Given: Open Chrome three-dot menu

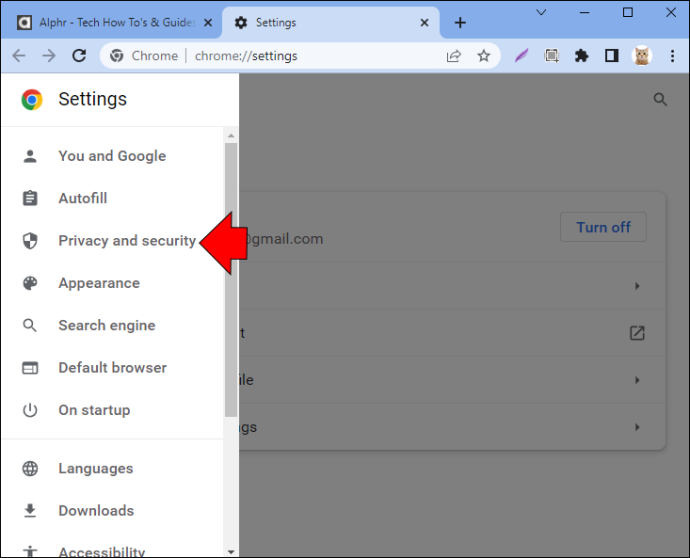Looking at the screenshot, I should coord(672,56).
